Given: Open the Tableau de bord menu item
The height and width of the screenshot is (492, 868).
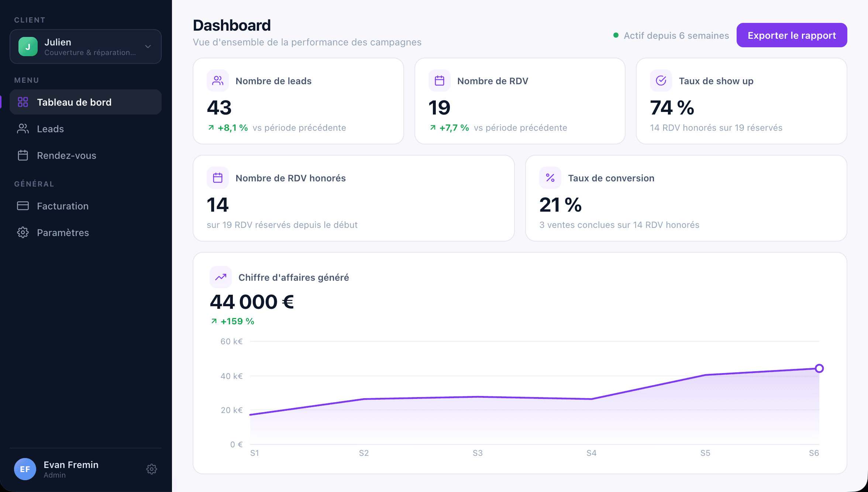Looking at the screenshot, I should (x=86, y=102).
